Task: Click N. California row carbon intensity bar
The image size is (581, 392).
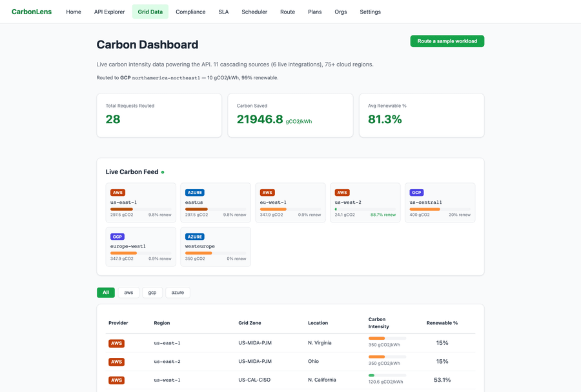Action: tap(387, 375)
